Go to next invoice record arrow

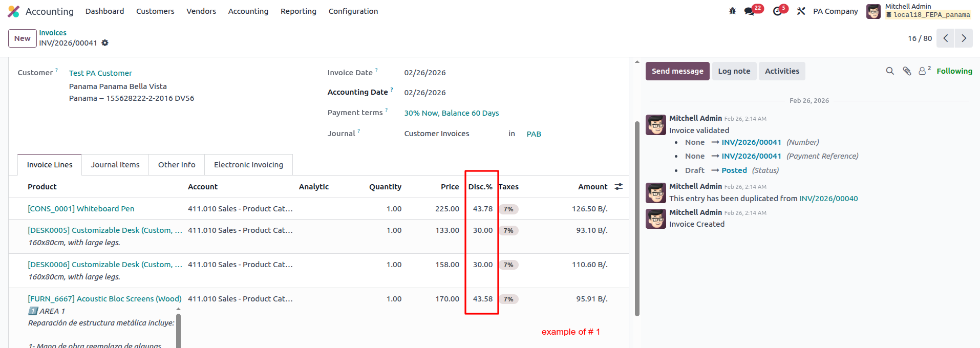(964, 38)
